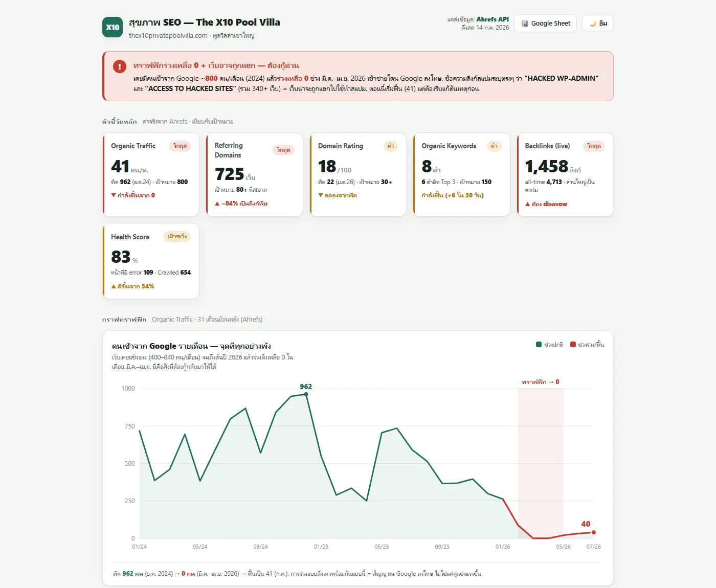Click the 1000 y-axis label

(x=128, y=389)
